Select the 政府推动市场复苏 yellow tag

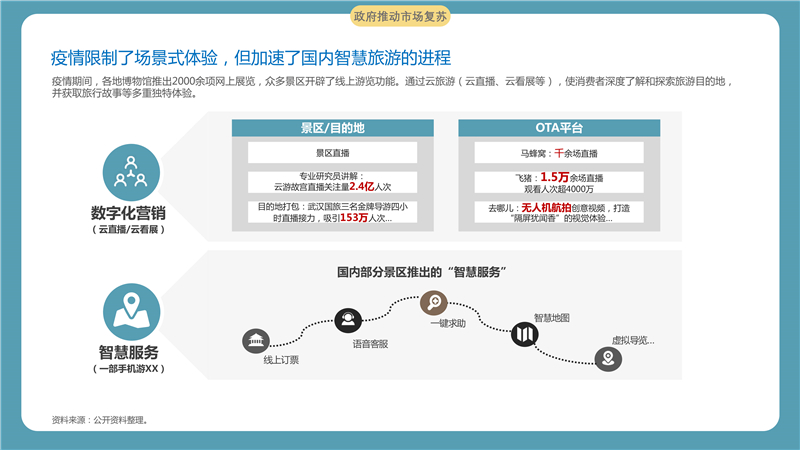pyautogui.click(x=400, y=16)
